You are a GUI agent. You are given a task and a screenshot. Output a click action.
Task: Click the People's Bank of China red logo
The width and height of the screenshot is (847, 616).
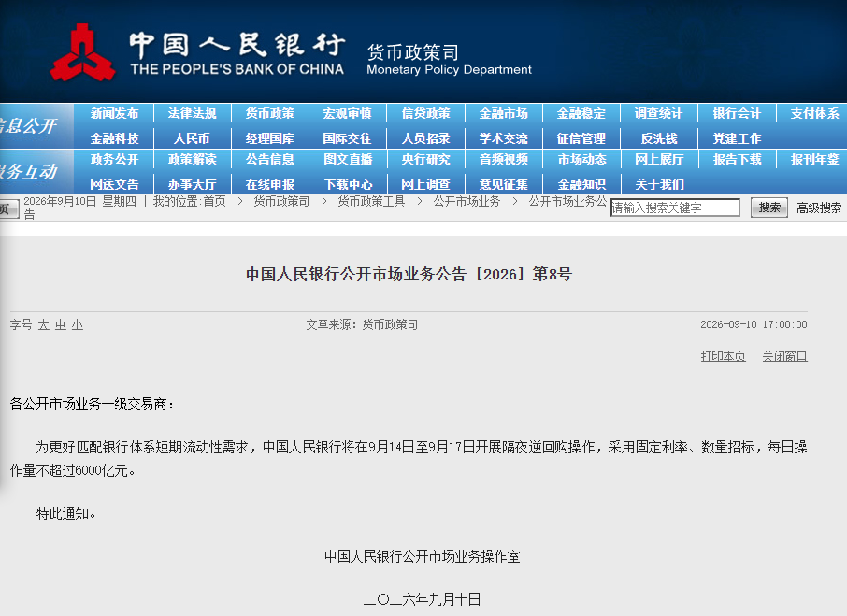(x=82, y=53)
